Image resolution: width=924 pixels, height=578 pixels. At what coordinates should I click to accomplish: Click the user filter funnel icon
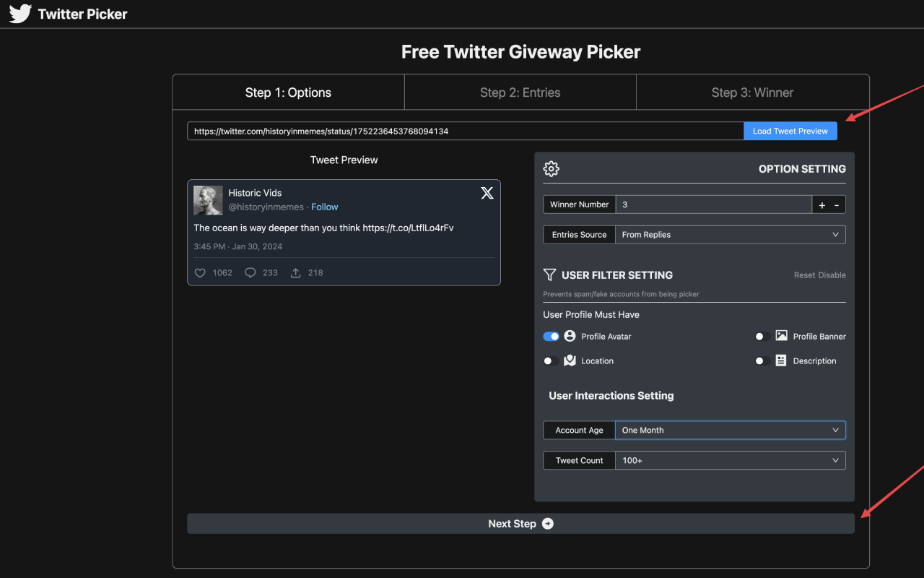(549, 275)
